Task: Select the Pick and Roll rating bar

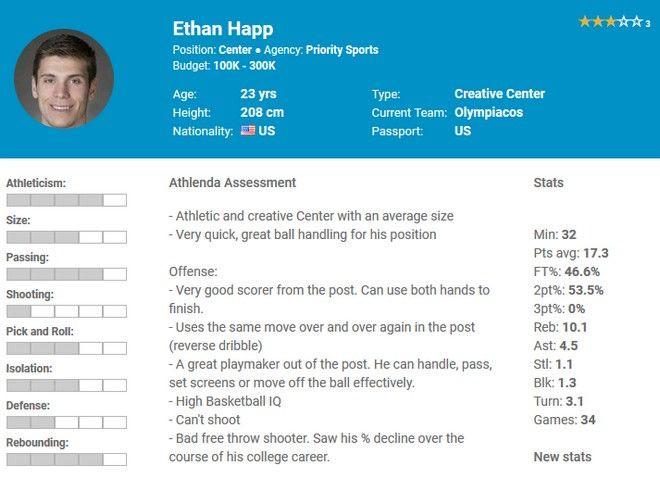Action: [66, 348]
